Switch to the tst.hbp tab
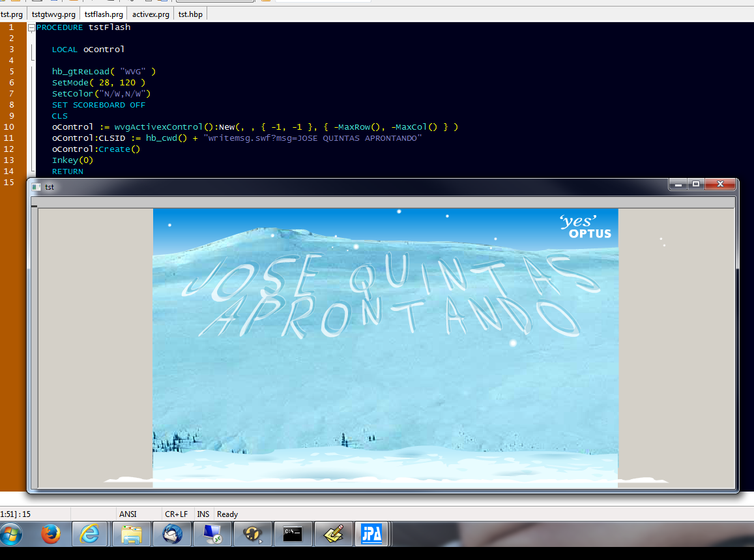Viewport: 754px width, 560px height. pos(191,14)
